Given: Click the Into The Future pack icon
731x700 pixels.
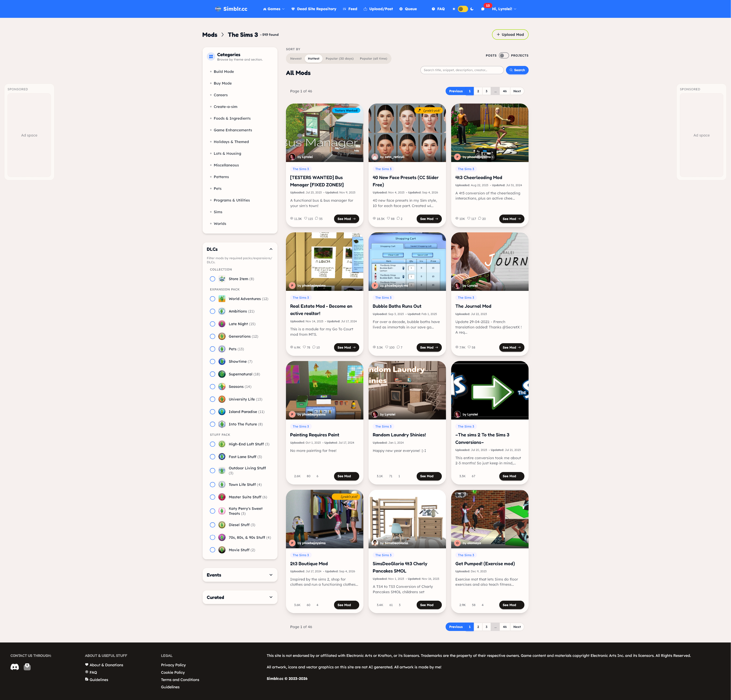Looking at the screenshot, I should [x=222, y=424].
